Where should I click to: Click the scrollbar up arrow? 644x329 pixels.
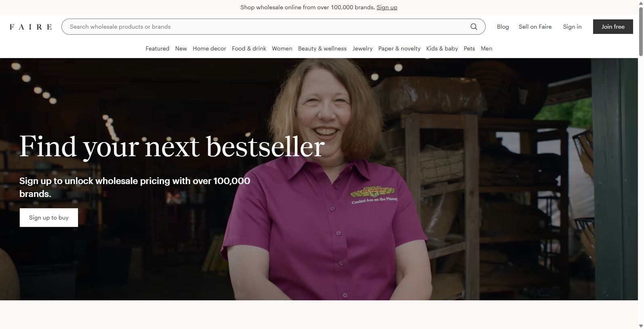coord(641,3)
